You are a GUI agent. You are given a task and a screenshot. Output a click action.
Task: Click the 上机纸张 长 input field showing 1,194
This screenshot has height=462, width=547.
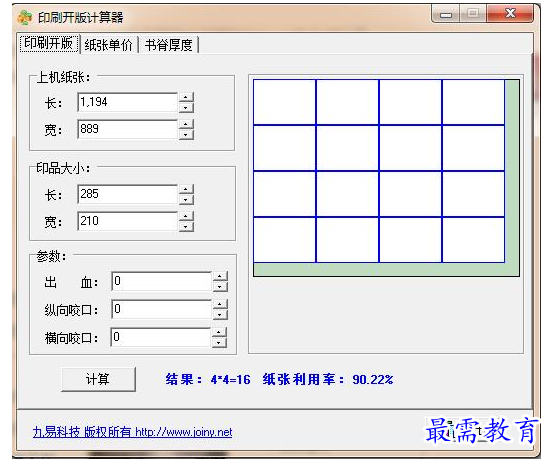pyautogui.click(x=127, y=102)
